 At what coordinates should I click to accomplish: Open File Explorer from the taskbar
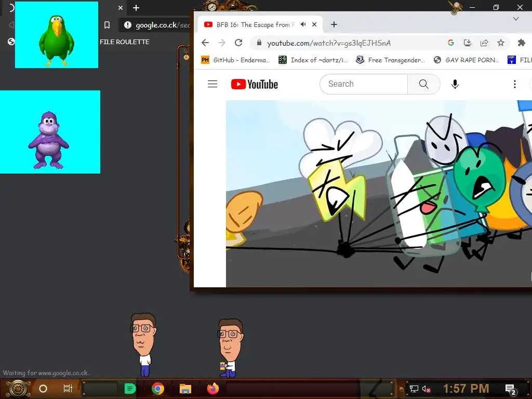(x=185, y=389)
